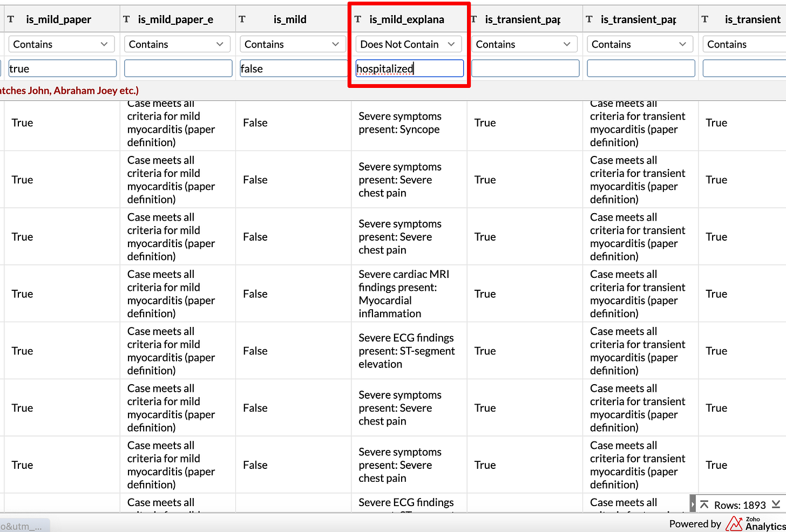Expand the gray arrow handle beside Rows count

pyautogui.click(x=693, y=504)
